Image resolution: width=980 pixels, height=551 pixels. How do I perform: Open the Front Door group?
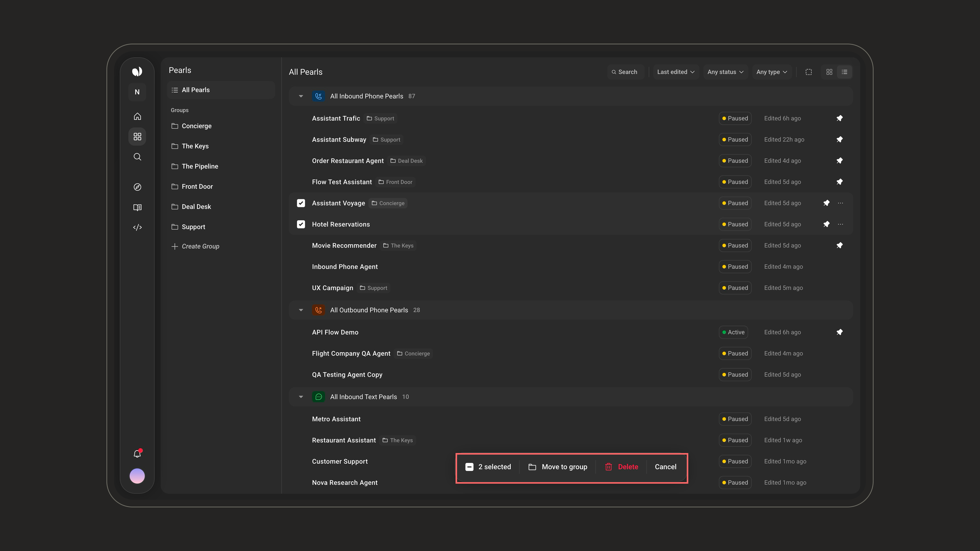coord(221,186)
